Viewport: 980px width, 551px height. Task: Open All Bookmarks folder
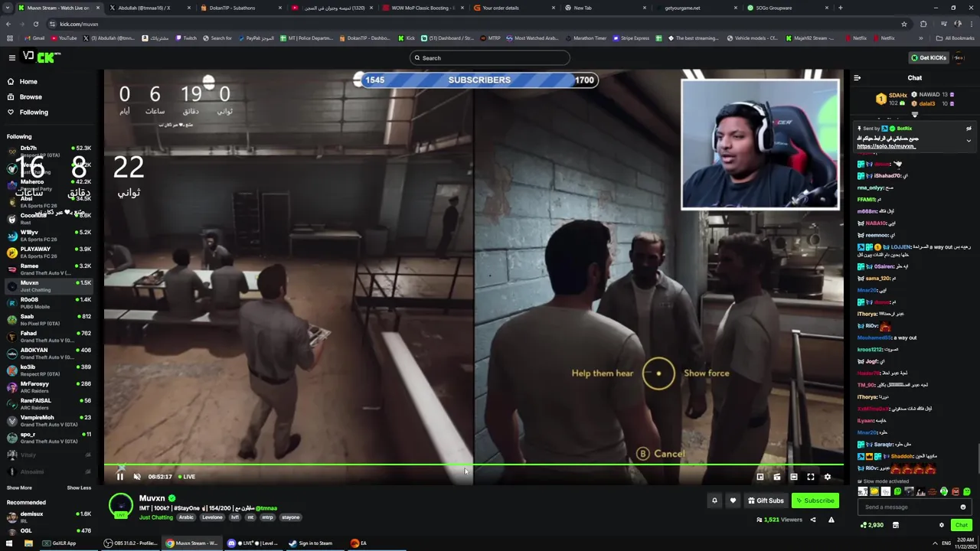click(x=955, y=38)
